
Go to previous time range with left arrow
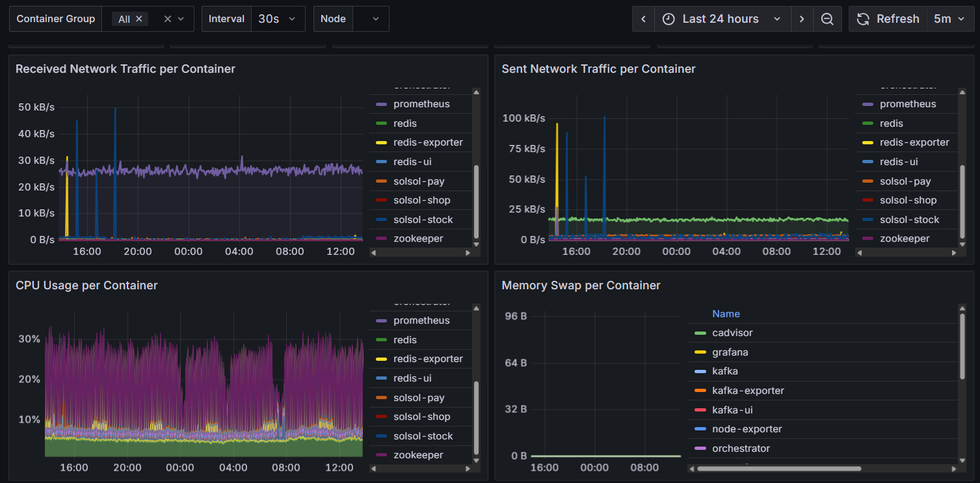643,19
